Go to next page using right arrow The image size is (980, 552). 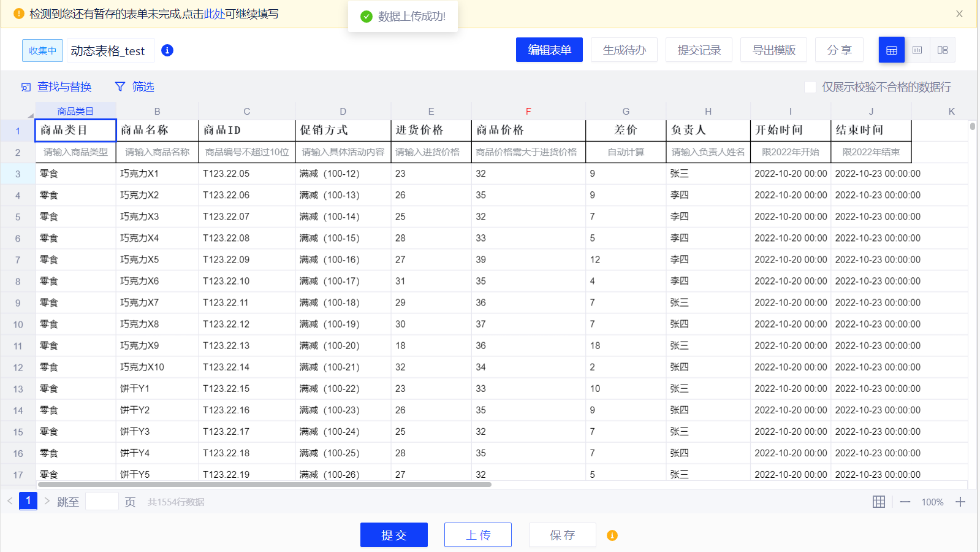(x=47, y=501)
